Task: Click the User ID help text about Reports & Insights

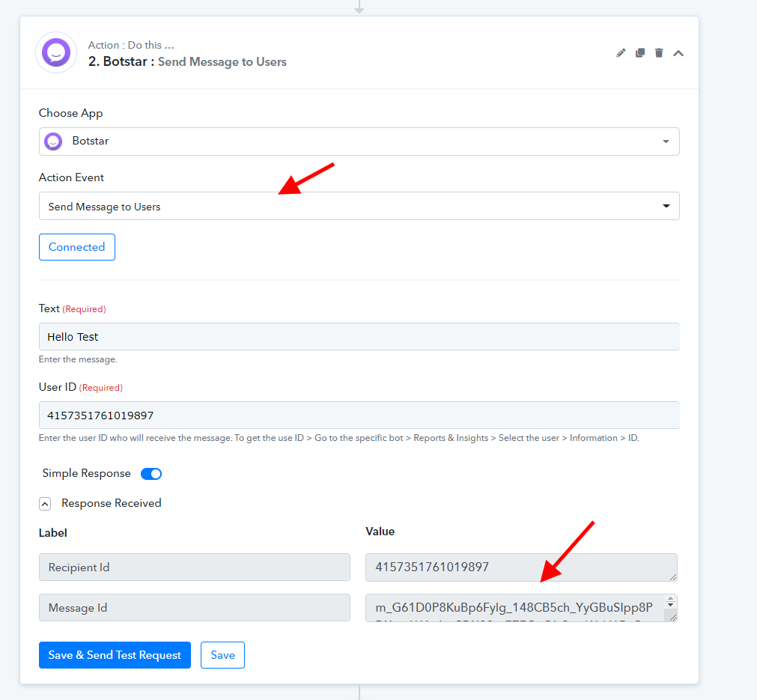Action: [x=339, y=438]
